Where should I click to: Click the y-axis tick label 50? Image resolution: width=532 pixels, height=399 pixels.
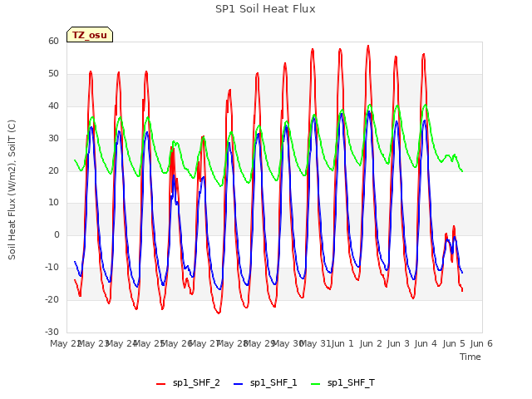(x=53, y=74)
